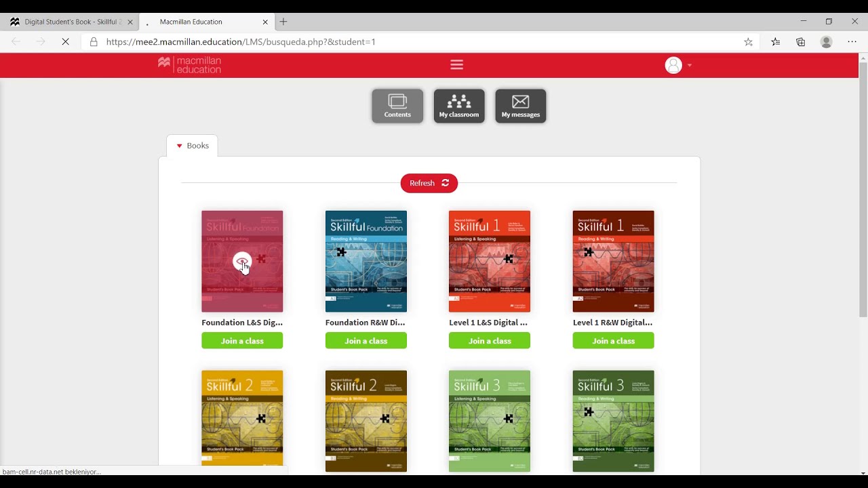
Task: Open Skillful 3 Reading & Writing book cover
Action: 614,421
